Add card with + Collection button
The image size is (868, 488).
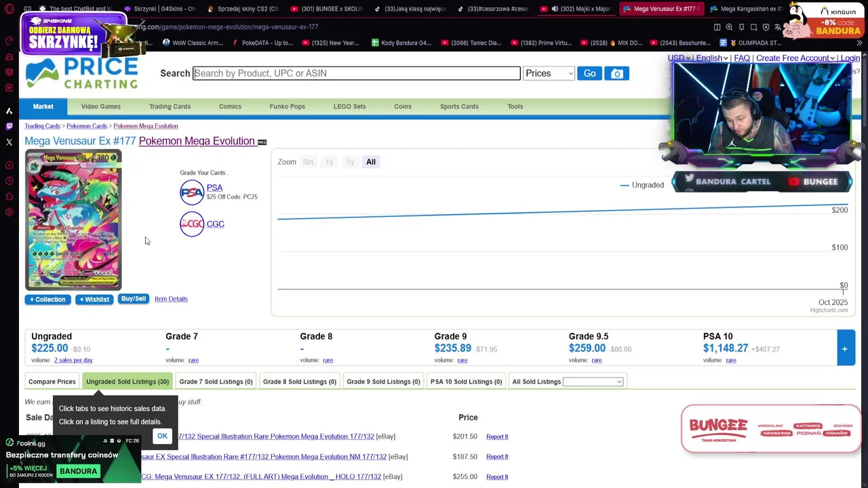(47, 300)
